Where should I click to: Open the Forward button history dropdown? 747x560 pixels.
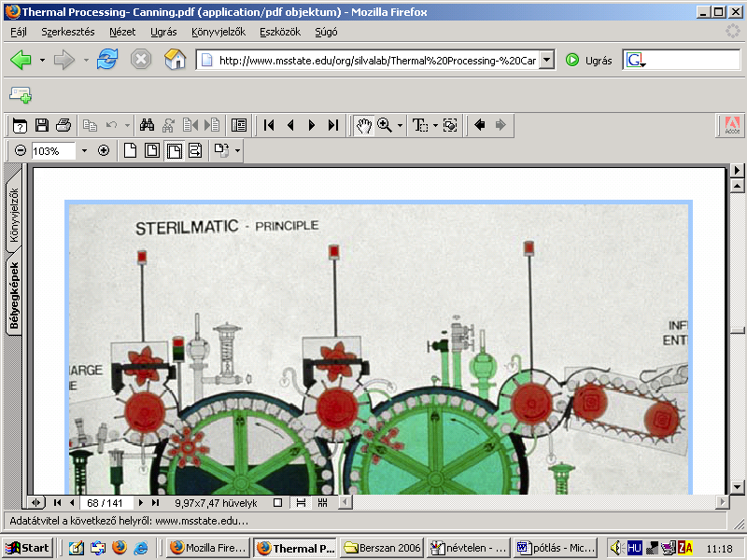(86, 60)
